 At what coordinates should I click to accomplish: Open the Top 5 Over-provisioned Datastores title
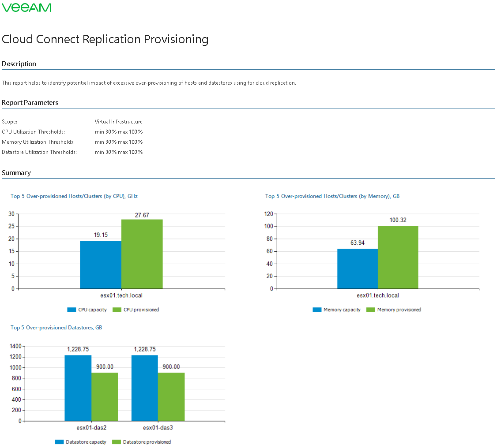click(56, 328)
